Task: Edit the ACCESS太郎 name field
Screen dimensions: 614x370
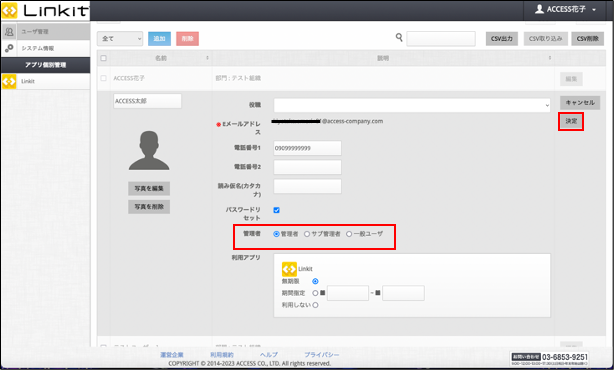Action: pos(147,101)
